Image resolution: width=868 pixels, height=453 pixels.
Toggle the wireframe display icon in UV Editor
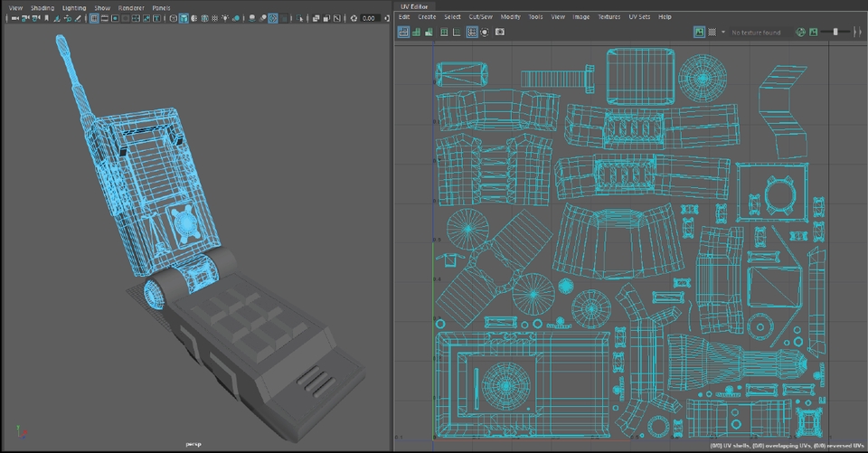(403, 32)
